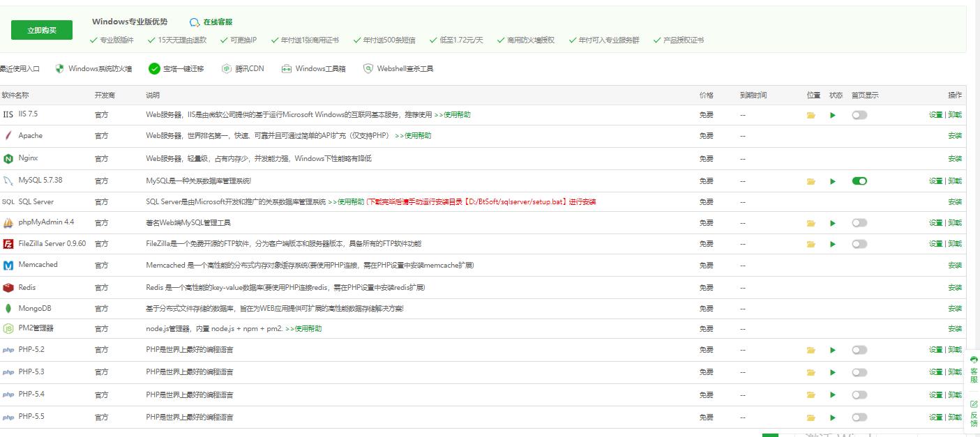Open the IIS 7.5 folder location icon

[811, 115]
